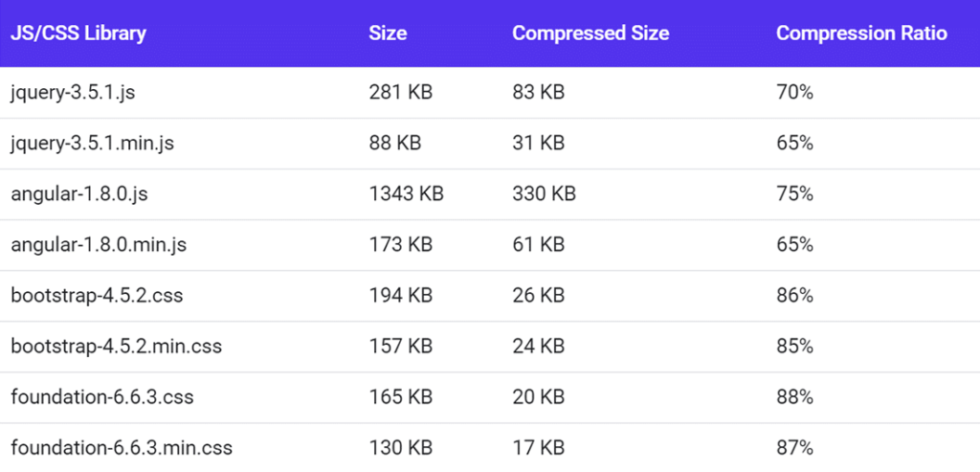
Task: Click the 281 KB size cell
Action: pos(400,93)
